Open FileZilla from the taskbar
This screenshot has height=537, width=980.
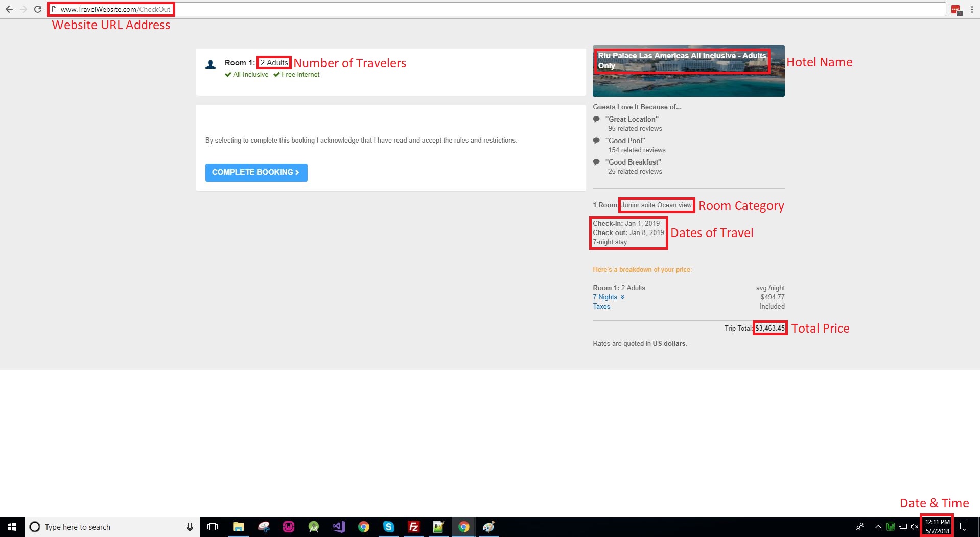tap(413, 527)
